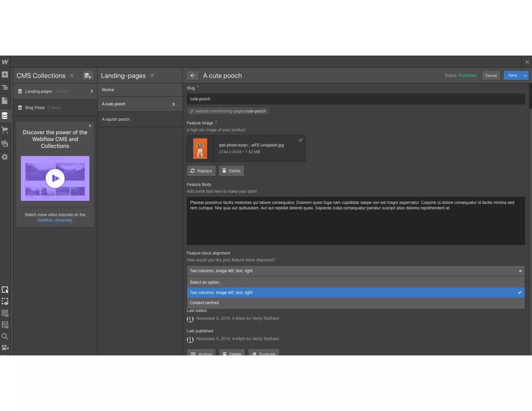Viewport: 532px width, 411px height.
Task: Click the search magnifier icon
Action: coord(5,336)
